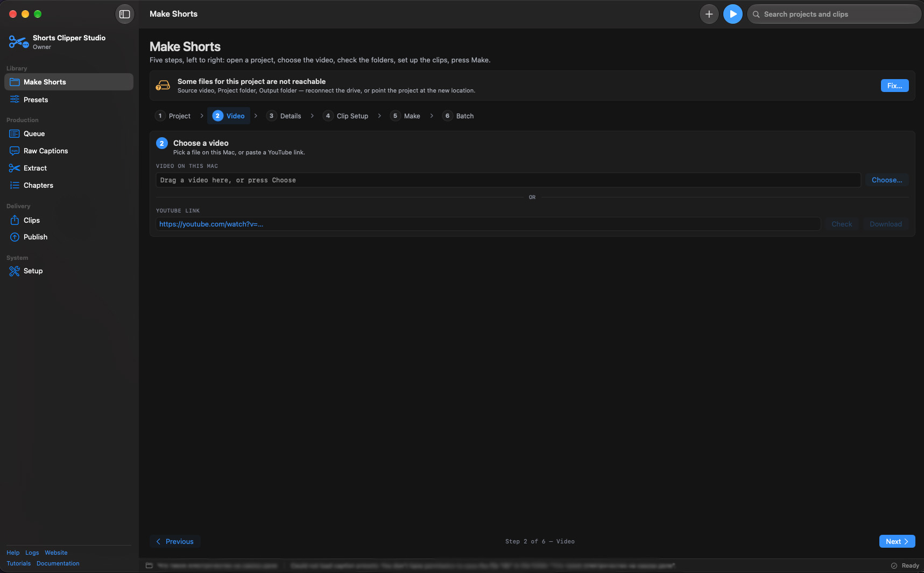Click the drive warning icon in banner
Screen dimensions: 924x573
coord(163,86)
